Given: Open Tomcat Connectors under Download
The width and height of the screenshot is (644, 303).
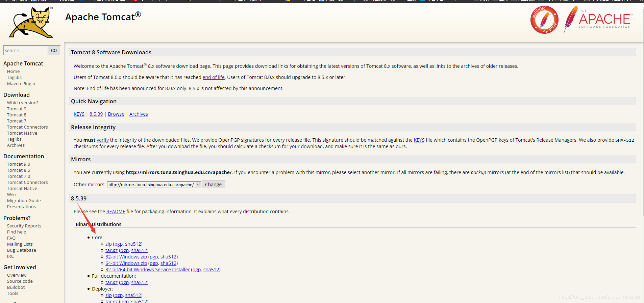Looking at the screenshot, I should click(27, 127).
